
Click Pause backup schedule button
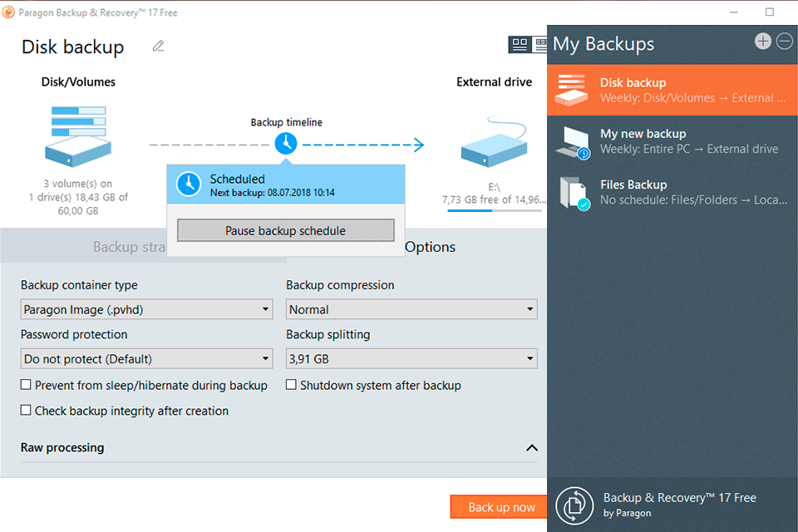pos(285,230)
